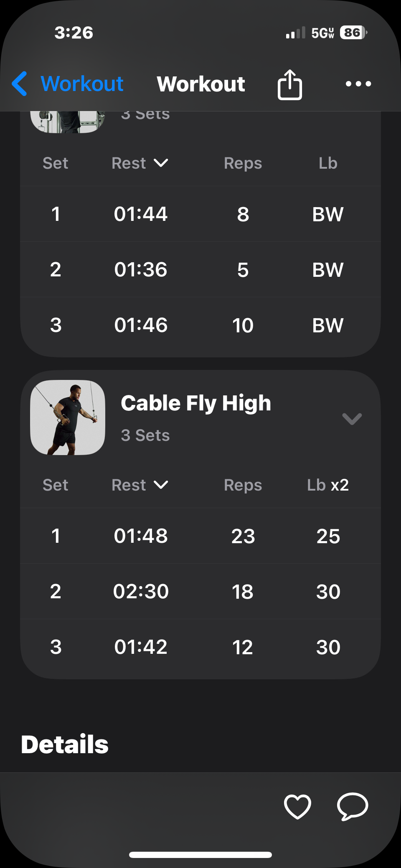Tap the share icon in header
401x868 pixels.
(x=289, y=84)
